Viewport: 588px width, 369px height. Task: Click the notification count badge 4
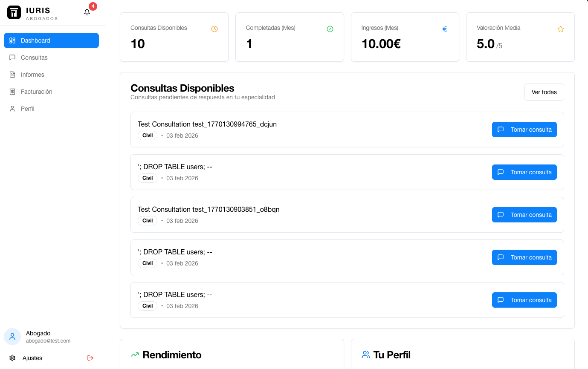click(x=93, y=6)
